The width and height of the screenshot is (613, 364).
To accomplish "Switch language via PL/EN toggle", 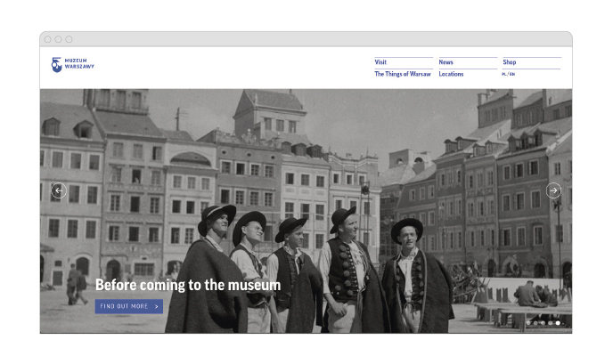I will point(508,75).
